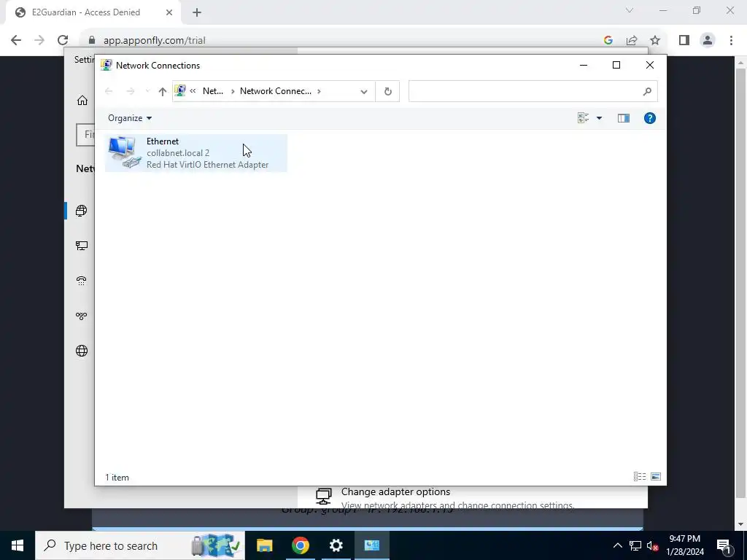Refresh the Network Connections view

[x=388, y=91]
